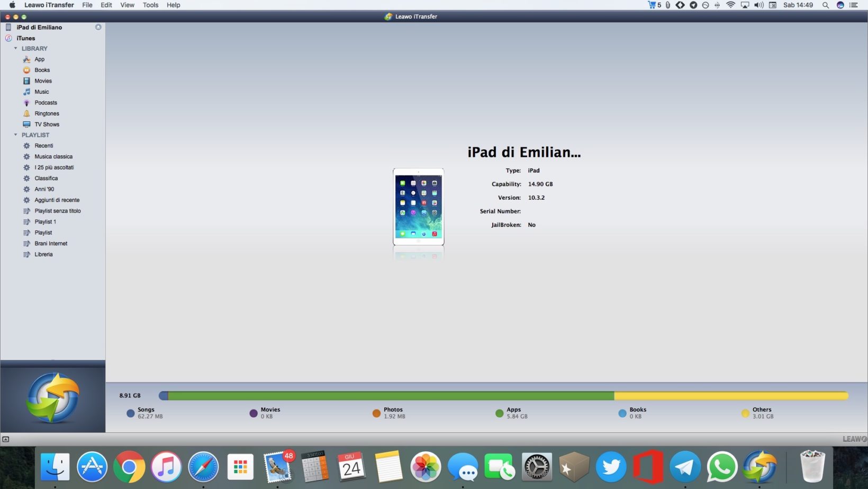Image resolution: width=868 pixels, height=489 pixels.
Task: Click the blue Songs legend dot
Action: point(130,413)
